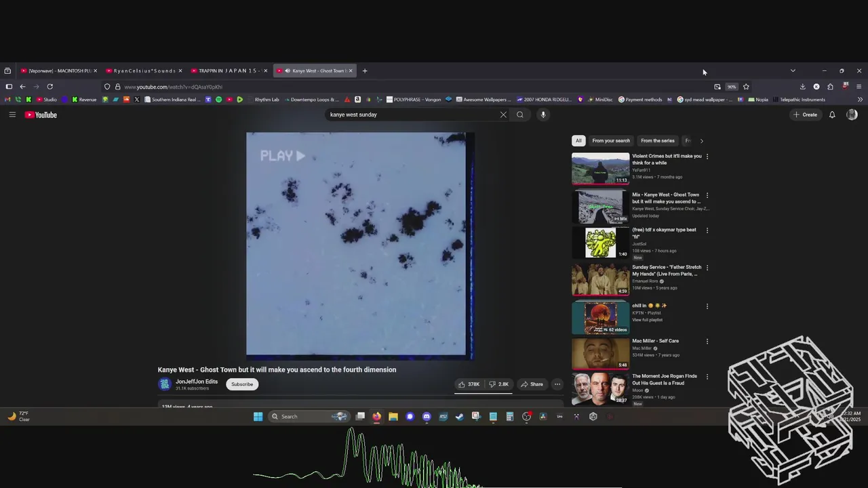Open the YouTube guide hamburger menu
Viewport: 868px width, 488px height.
pos(12,115)
